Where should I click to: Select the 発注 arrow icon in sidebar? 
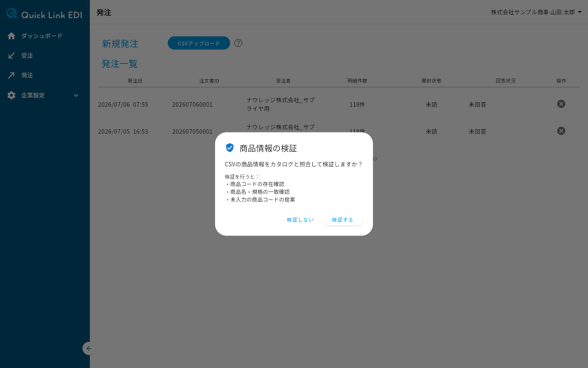[11, 75]
